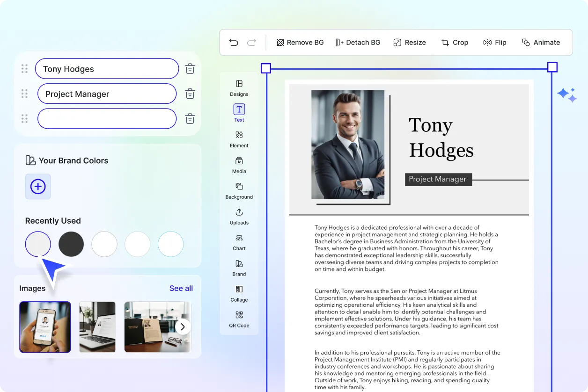Open the Animate option
588x392 pixels.
coord(541,43)
